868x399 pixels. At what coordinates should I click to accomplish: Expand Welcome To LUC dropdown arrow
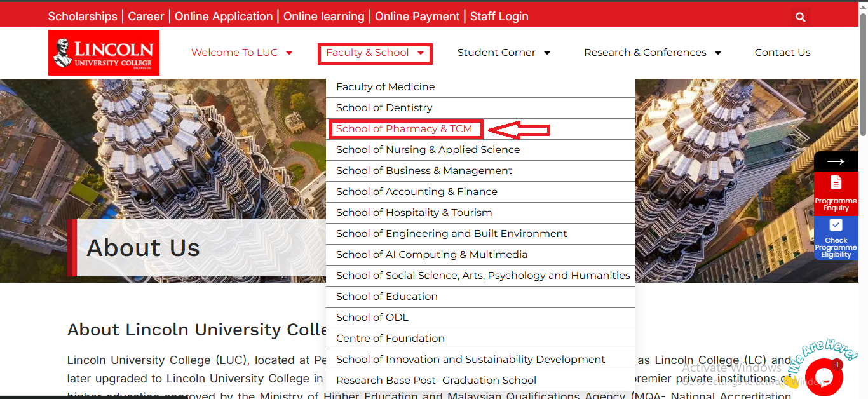pyautogui.click(x=289, y=53)
